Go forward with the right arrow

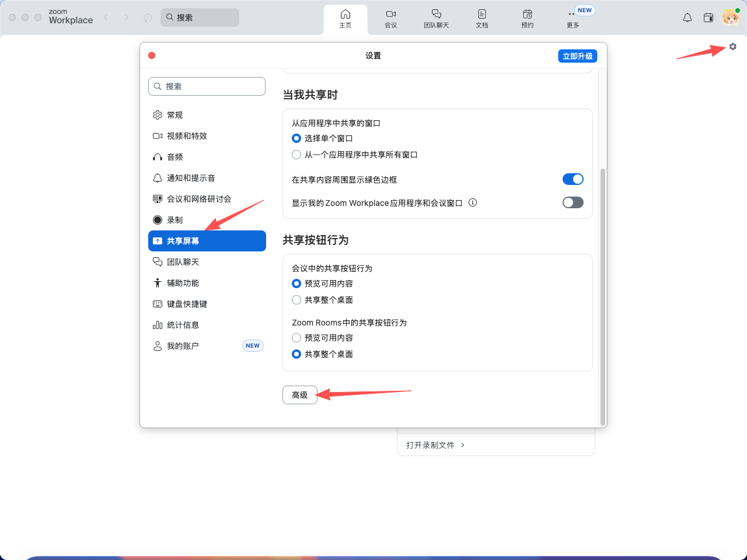coord(127,17)
